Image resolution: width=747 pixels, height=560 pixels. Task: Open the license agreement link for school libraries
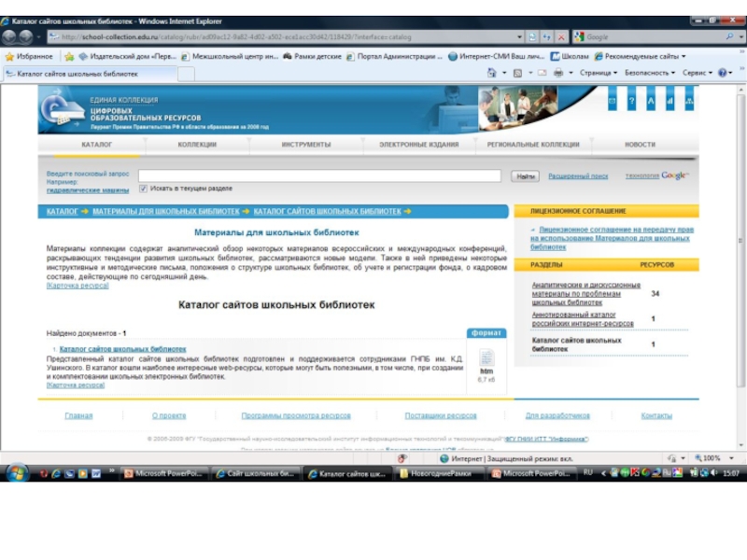[x=613, y=238]
